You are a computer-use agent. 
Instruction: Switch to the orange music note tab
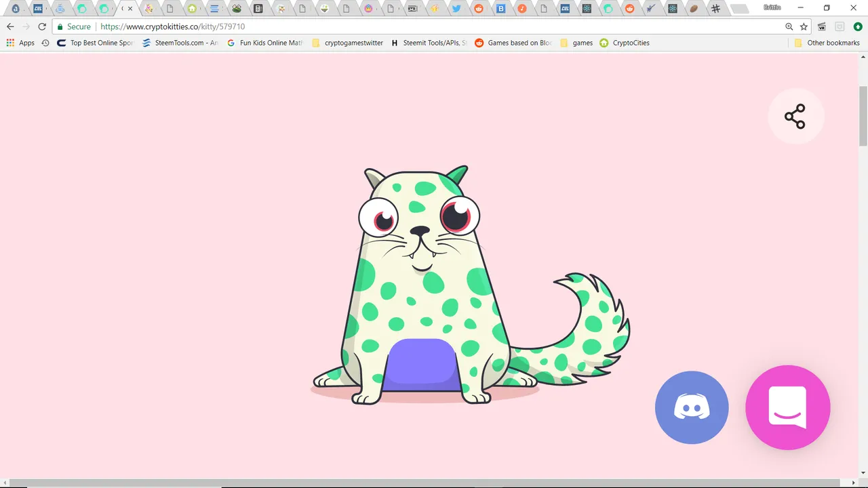click(x=522, y=9)
